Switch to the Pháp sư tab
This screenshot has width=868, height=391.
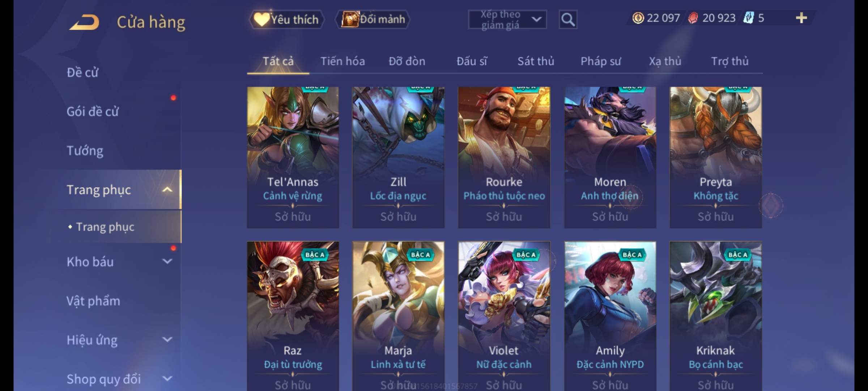[x=601, y=61]
